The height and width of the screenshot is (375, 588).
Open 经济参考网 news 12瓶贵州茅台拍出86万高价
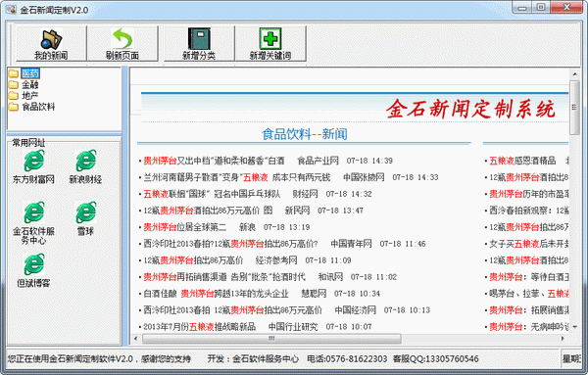(193, 260)
